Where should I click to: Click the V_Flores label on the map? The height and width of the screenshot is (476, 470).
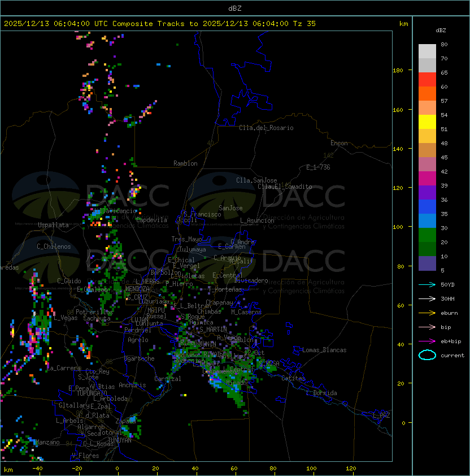(x=85, y=456)
